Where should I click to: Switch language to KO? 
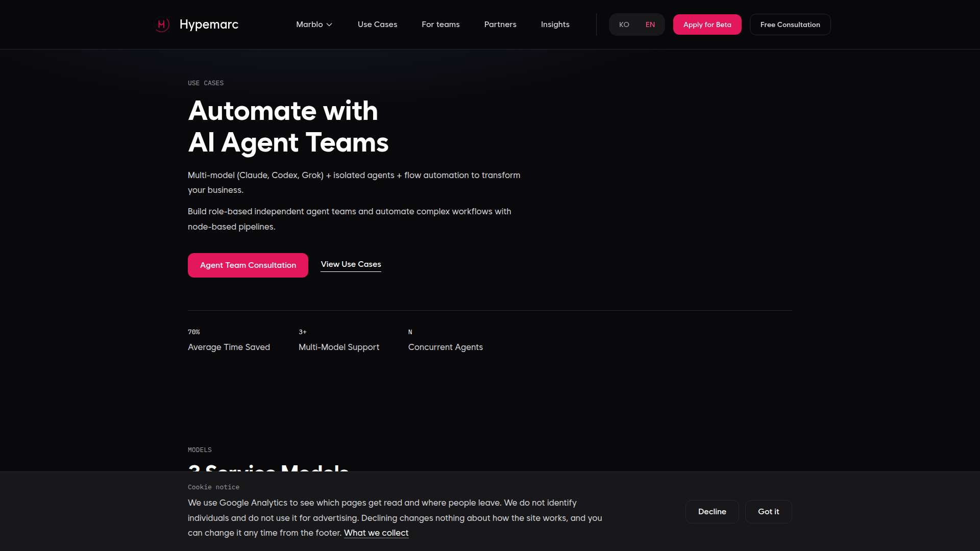(624, 24)
